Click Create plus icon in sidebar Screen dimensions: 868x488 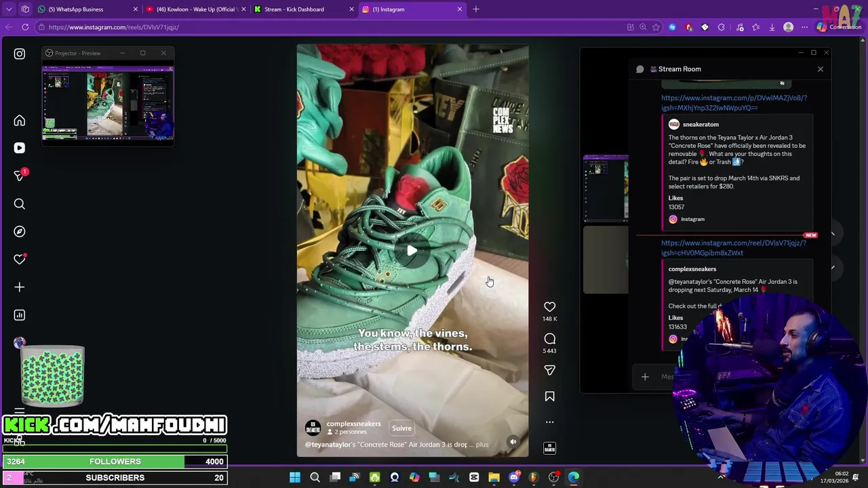20,287
